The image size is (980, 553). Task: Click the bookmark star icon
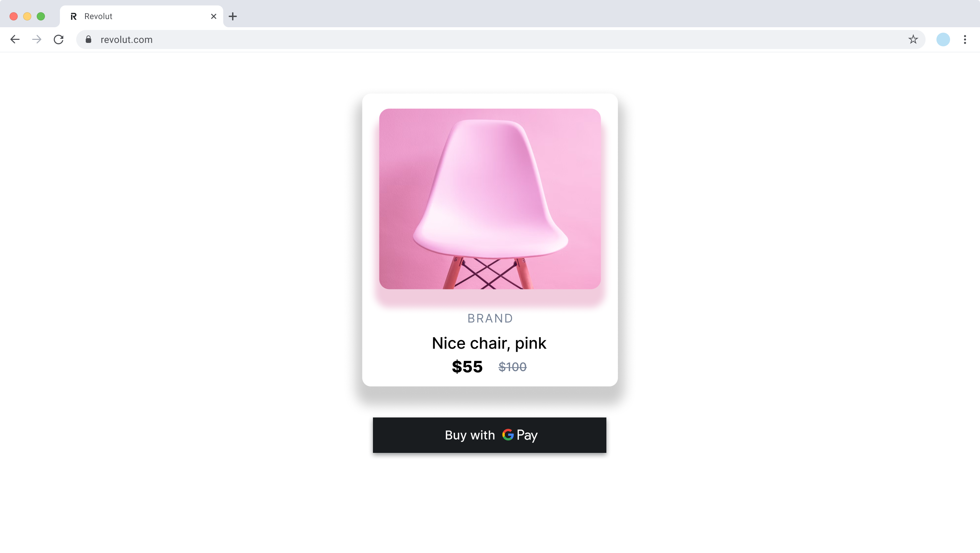click(913, 39)
